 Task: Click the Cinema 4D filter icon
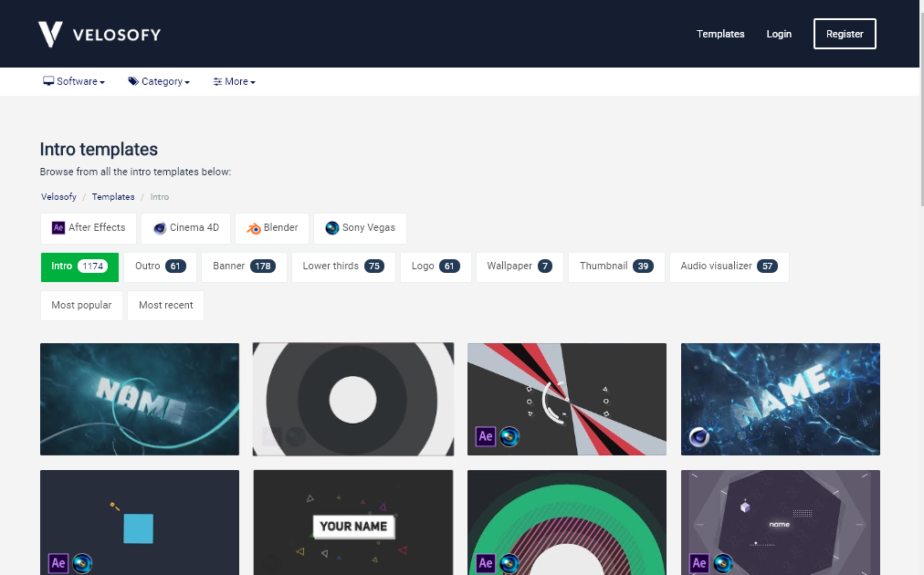point(160,228)
